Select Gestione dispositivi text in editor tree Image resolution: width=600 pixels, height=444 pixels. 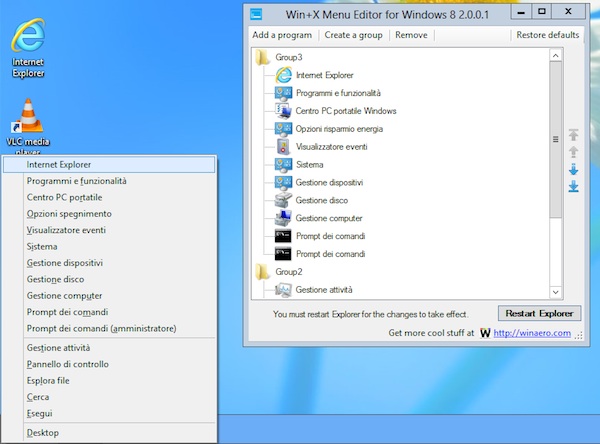(329, 183)
